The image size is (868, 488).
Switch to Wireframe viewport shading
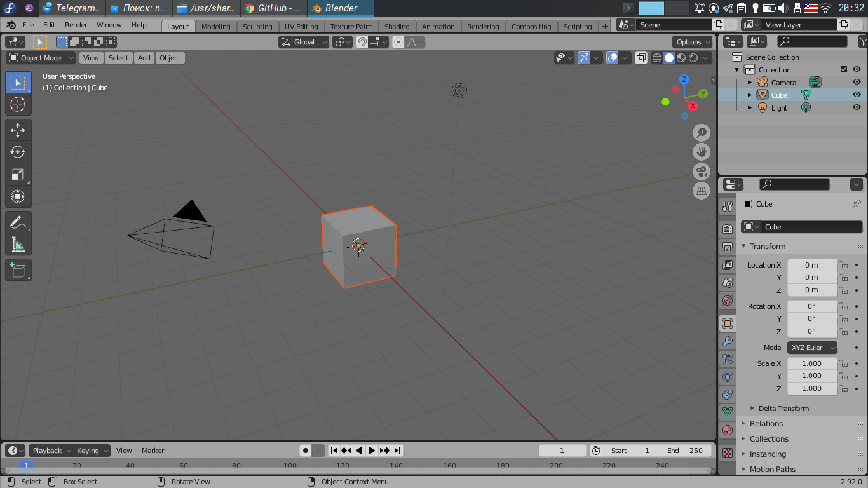(657, 58)
